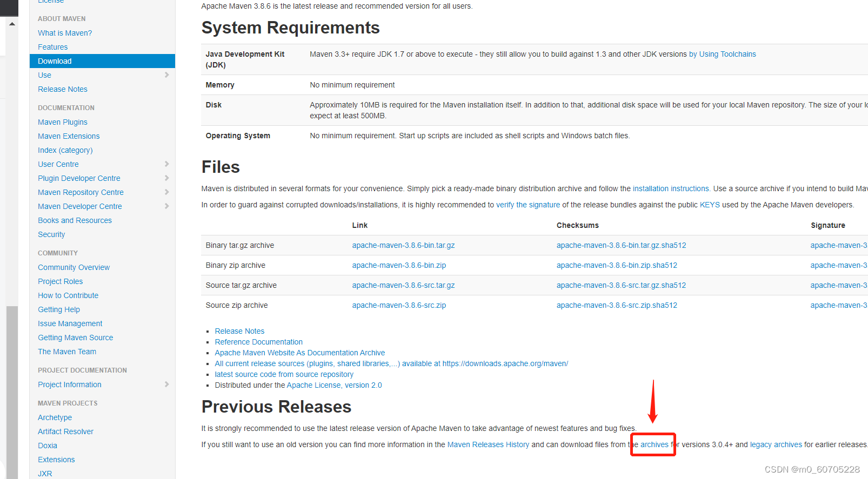
Task: Open latest source code from source repository
Action: [284, 374]
